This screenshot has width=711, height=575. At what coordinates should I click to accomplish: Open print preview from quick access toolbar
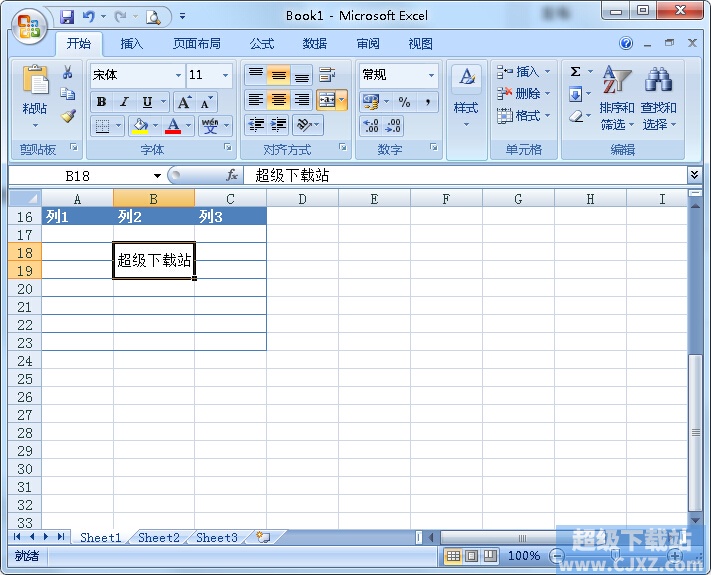(153, 17)
